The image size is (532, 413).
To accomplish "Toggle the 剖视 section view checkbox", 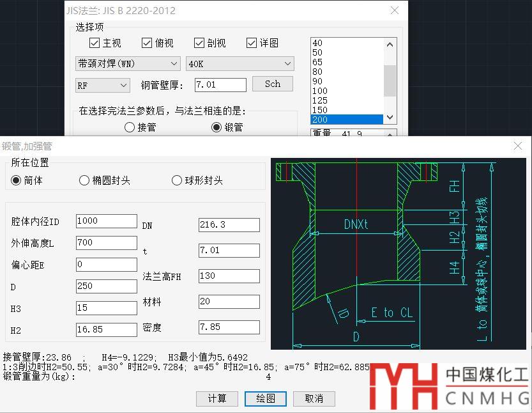I will (x=199, y=43).
